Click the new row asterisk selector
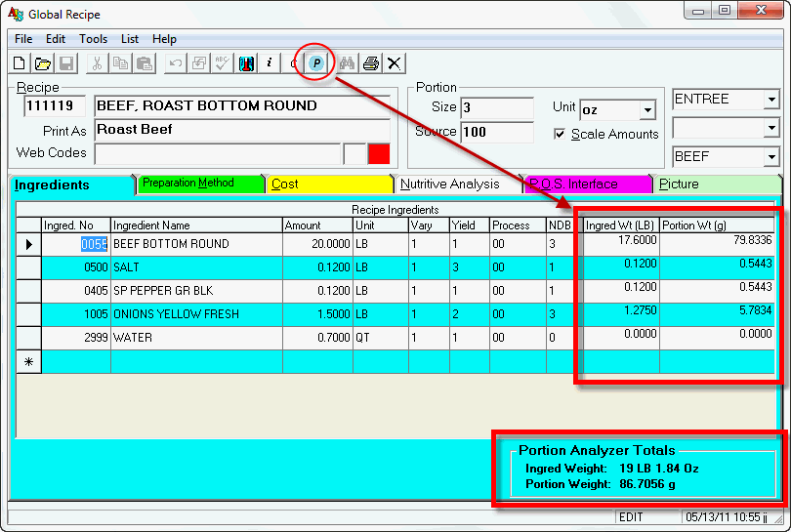Viewport: 791px width, 532px height. (x=28, y=361)
